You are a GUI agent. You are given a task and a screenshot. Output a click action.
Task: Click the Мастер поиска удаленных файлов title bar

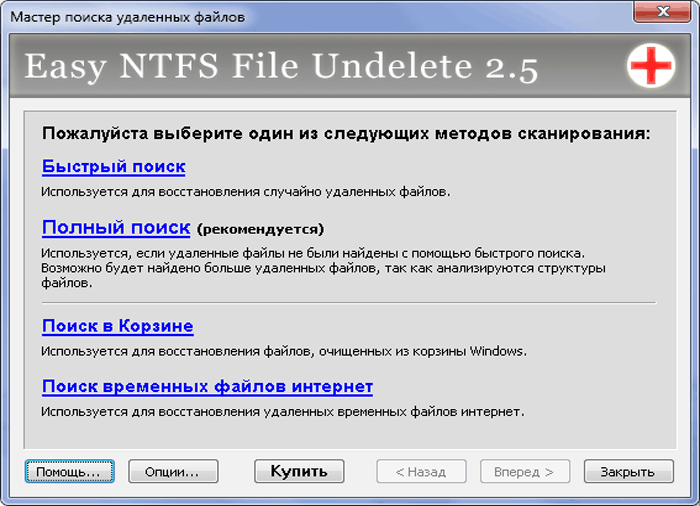point(128,17)
